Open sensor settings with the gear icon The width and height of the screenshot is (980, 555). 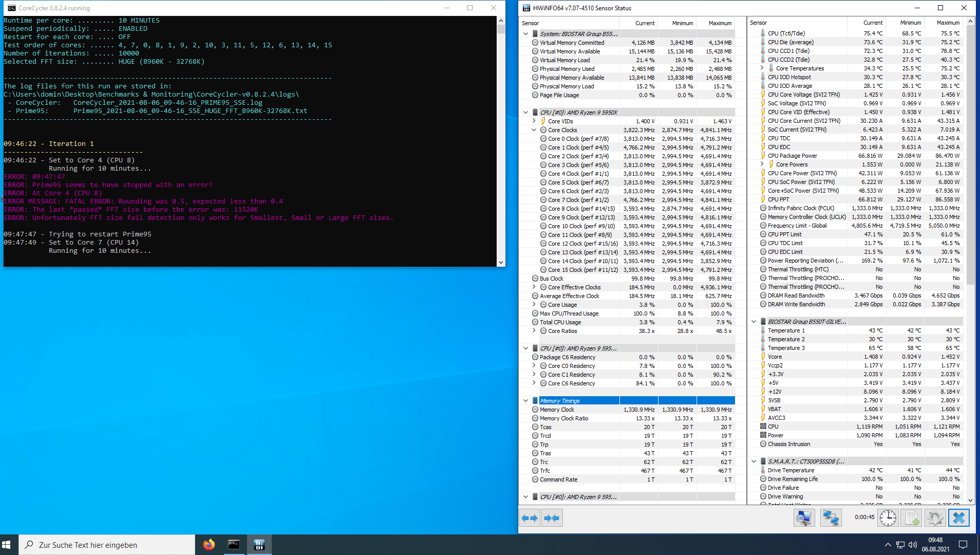click(935, 518)
